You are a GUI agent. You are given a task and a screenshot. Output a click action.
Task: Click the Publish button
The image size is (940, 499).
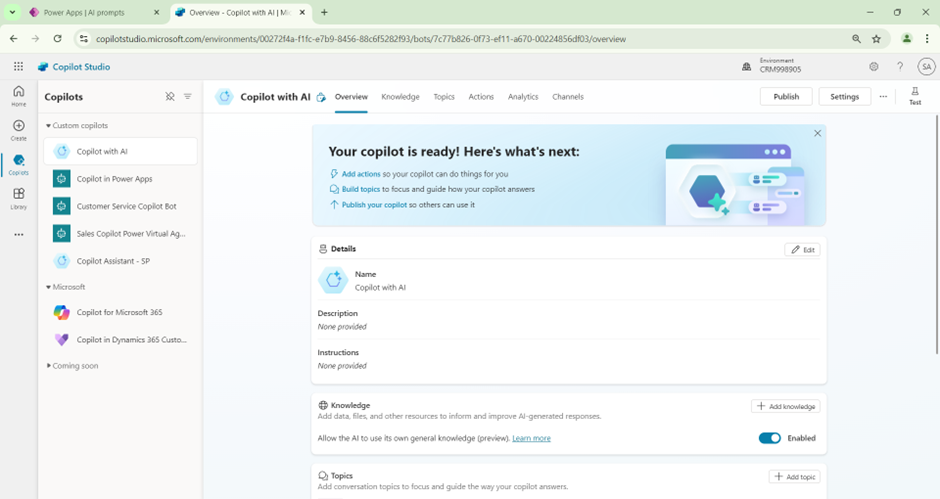click(786, 97)
